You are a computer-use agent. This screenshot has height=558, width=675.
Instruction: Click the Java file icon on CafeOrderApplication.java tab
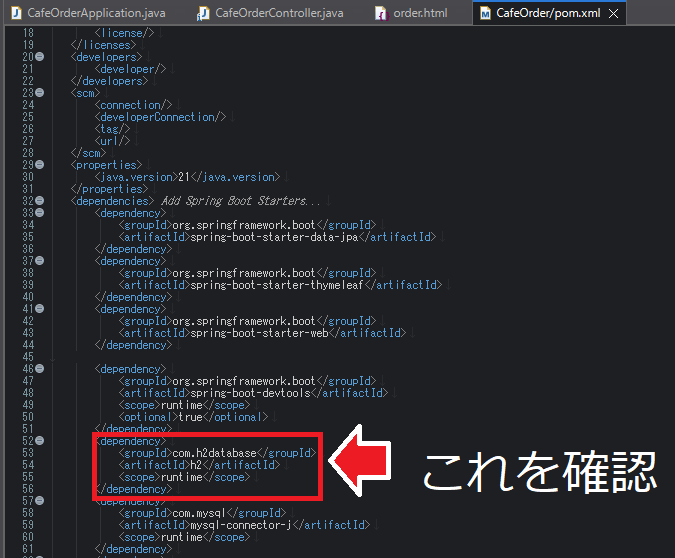(x=17, y=14)
